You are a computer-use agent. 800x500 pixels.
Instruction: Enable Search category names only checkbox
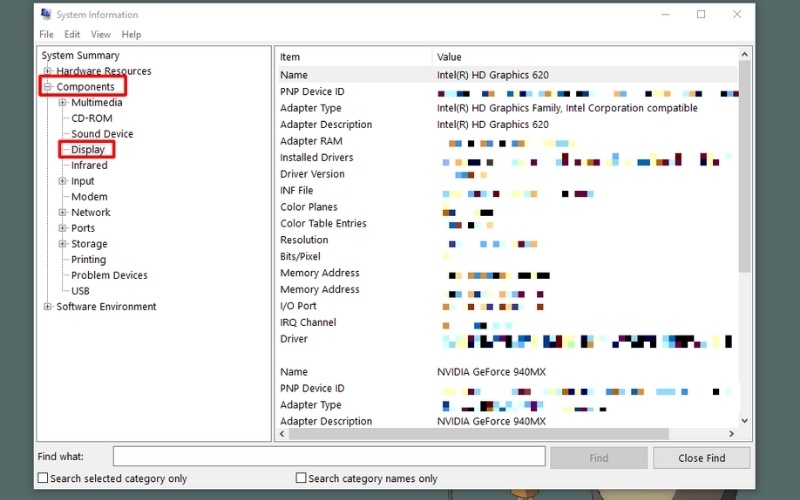click(301, 478)
